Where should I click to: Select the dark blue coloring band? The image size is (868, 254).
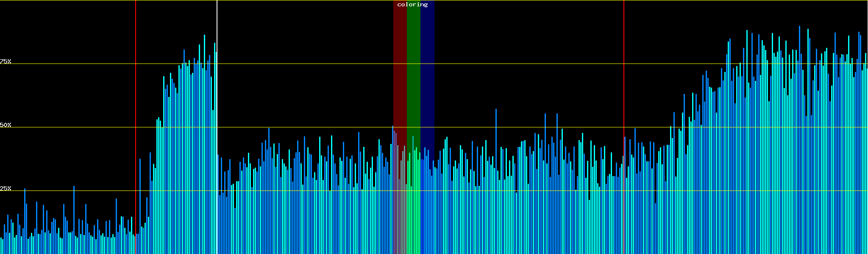coord(427,63)
